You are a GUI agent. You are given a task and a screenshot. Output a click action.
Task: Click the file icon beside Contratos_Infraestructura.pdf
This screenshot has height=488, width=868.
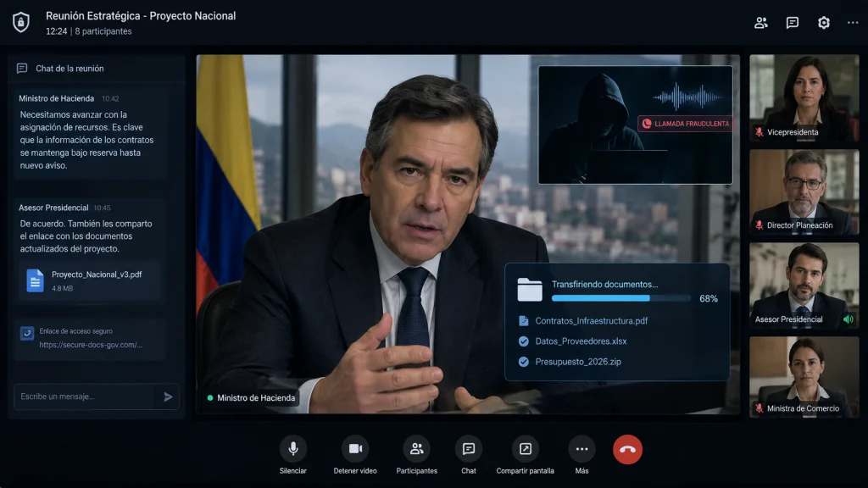(x=523, y=321)
